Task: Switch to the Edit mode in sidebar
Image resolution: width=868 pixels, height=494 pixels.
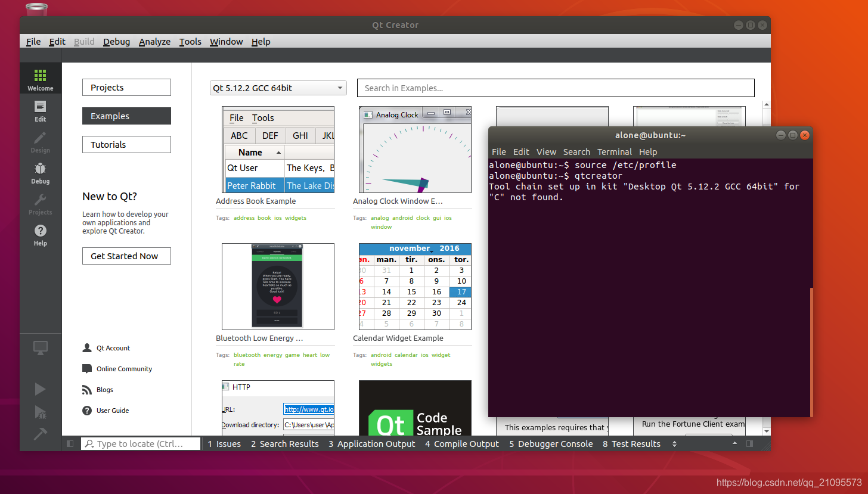Action: coord(40,112)
